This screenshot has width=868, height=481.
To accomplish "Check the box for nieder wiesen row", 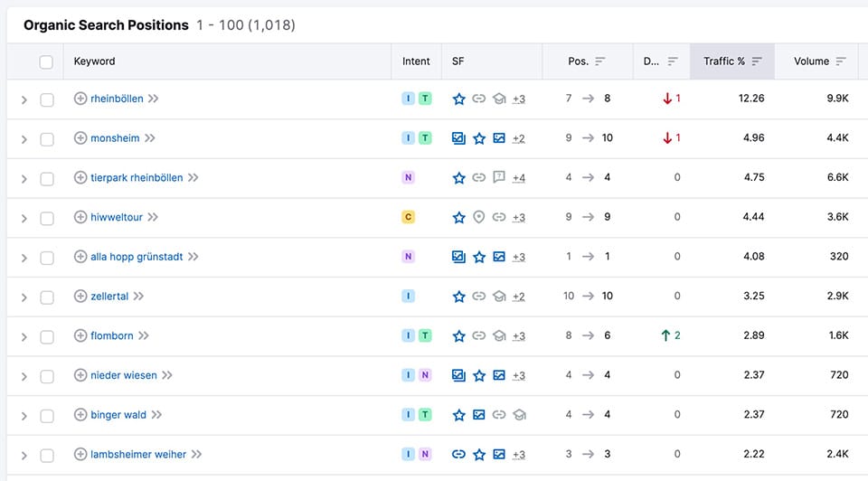I will coord(47,375).
